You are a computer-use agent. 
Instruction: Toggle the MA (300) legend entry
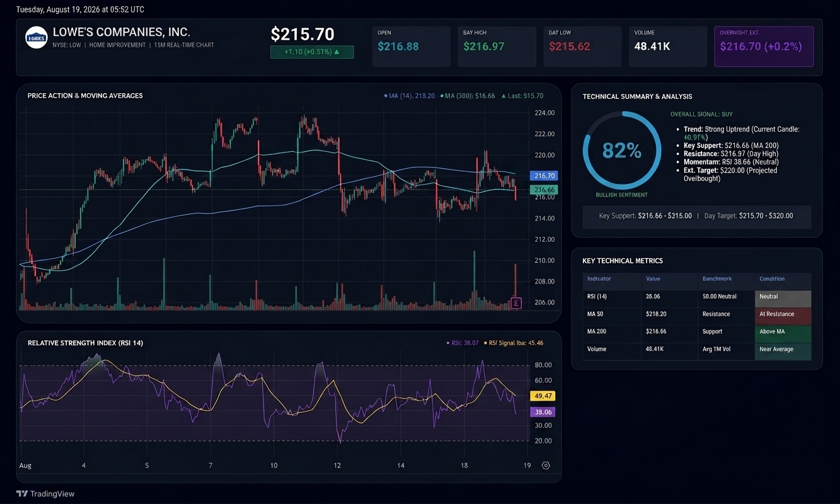[x=468, y=96]
